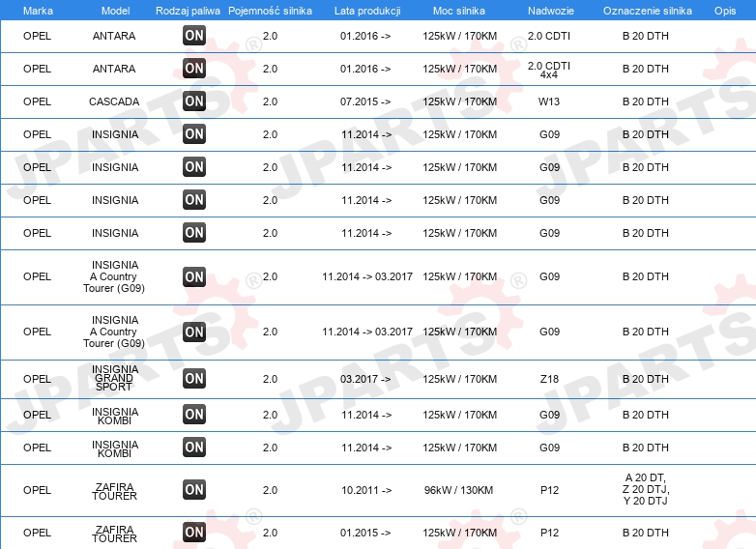The width and height of the screenshot is (756, 549).
Task: Click 125kW / 170KM in the Z18 row
Action: point(459,379)
